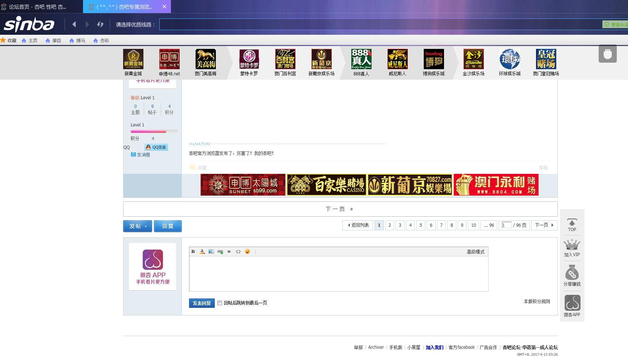Click 加入我们 in the footer
Image resolution: width=628 pixels, height=364 pixels.
pyautogui.click(x=435, y=347)
